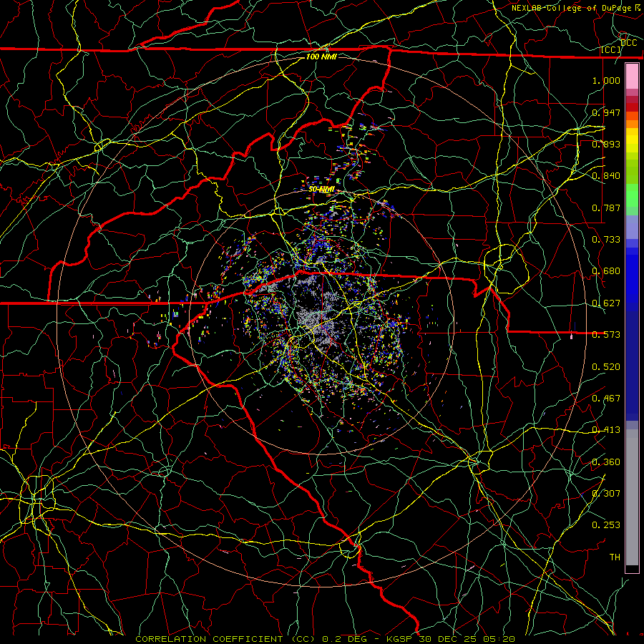The width and height of the screenshot is (644, 644).
Task: Select the 0.840 scale value
Action: pyautogui.click(x=606, y=176)
